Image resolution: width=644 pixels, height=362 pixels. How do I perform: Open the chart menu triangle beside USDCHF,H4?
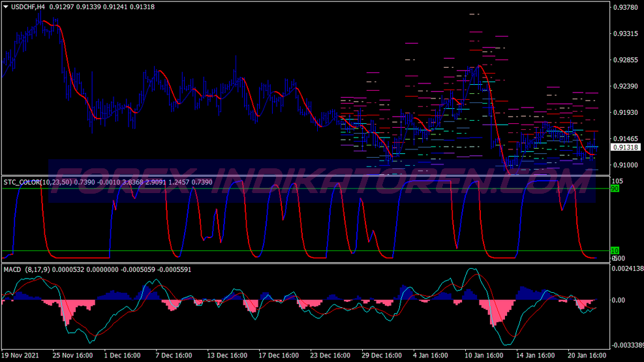[6, 7]
